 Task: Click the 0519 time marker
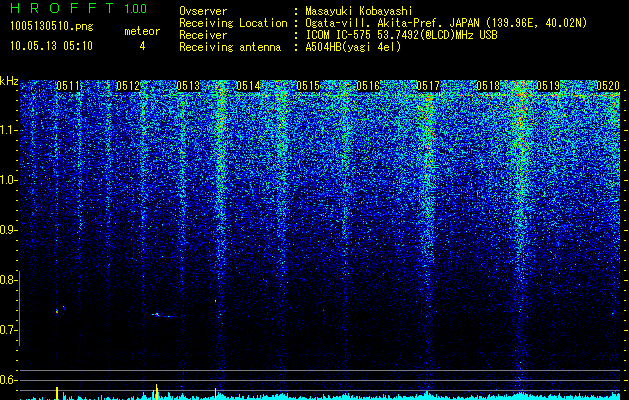click(x=548, y=86)
